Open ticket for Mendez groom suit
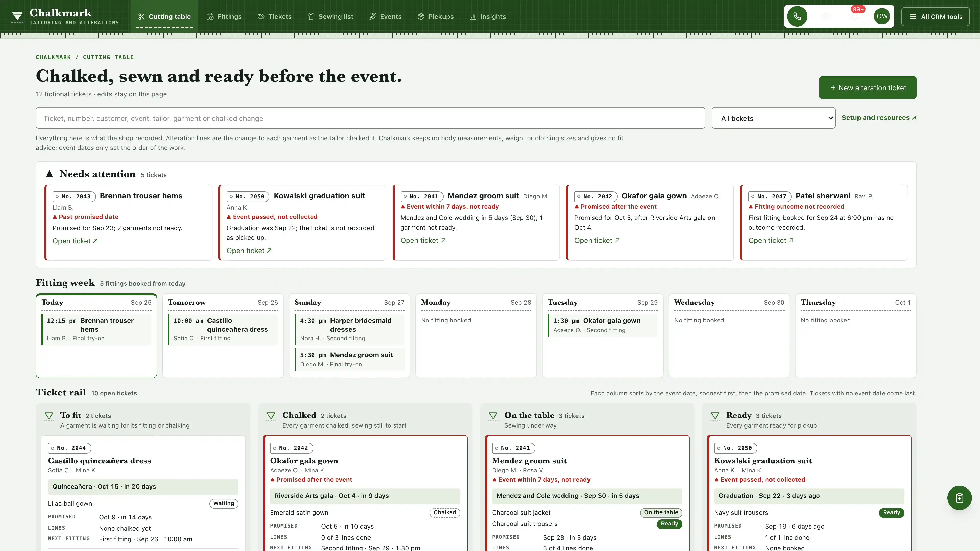The image size is (980, 551). (423, 240)
